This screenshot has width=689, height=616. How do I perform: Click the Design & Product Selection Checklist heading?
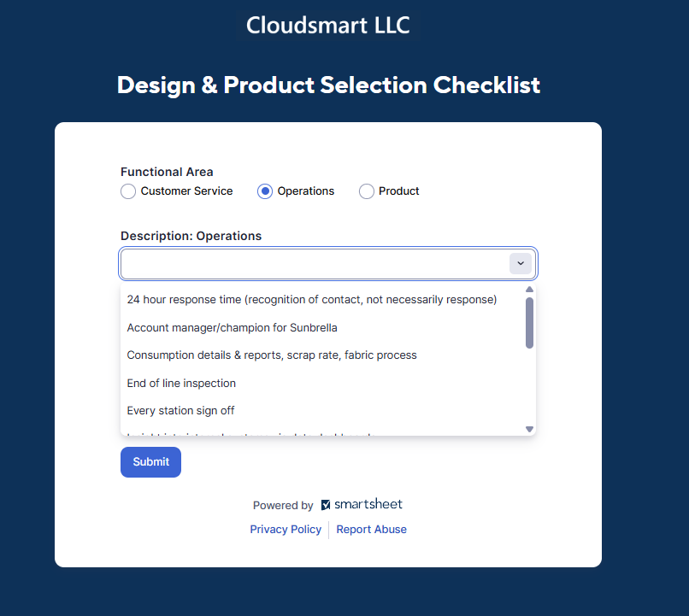coord(328,85)
